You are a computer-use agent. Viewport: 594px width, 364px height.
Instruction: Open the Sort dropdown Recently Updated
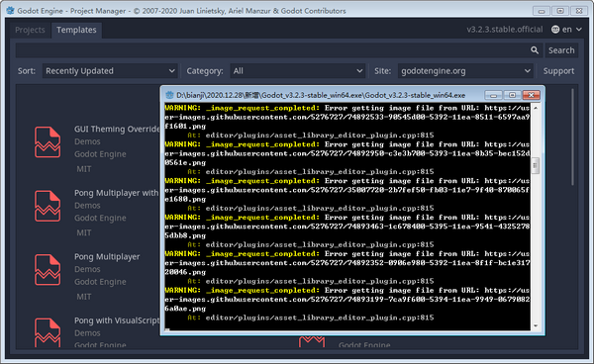pos(110,71)
